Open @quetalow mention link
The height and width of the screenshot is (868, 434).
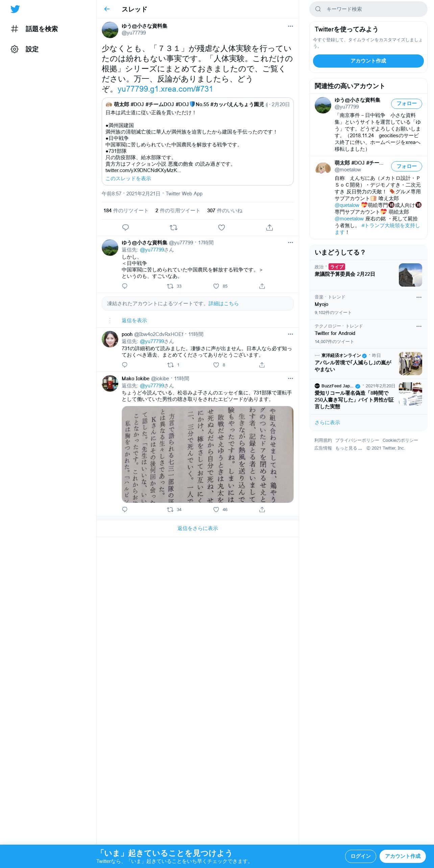(347, 205)
